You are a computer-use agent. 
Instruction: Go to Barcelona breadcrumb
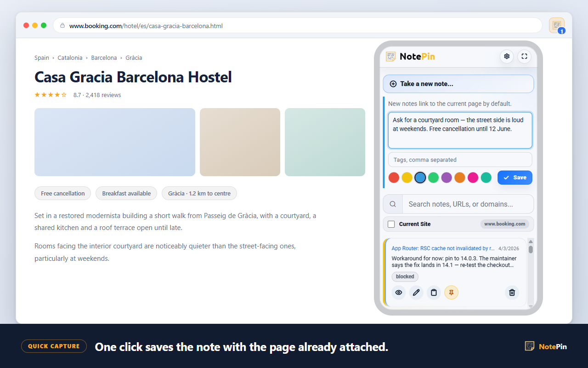[x=104, y=57]
